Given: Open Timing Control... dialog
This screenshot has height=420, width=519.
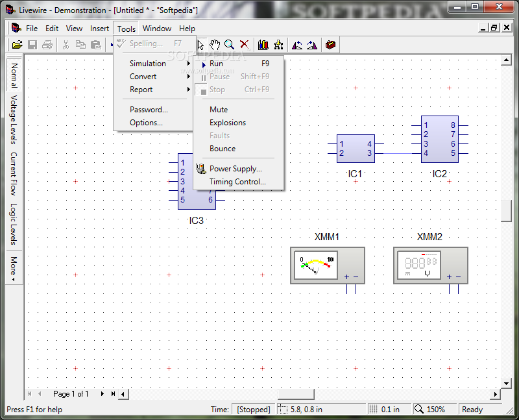Looking at the screenshot, I should point(238,182).
